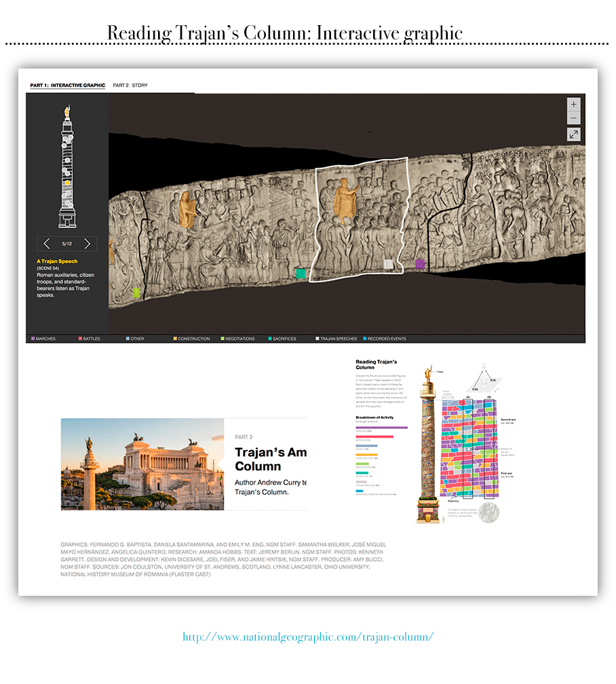The height and width of the screenshot is (684, 616).
Task: Open the Part 2 photo of Trajan's Column
Action: pyautogui.click(x=142, y=464)
